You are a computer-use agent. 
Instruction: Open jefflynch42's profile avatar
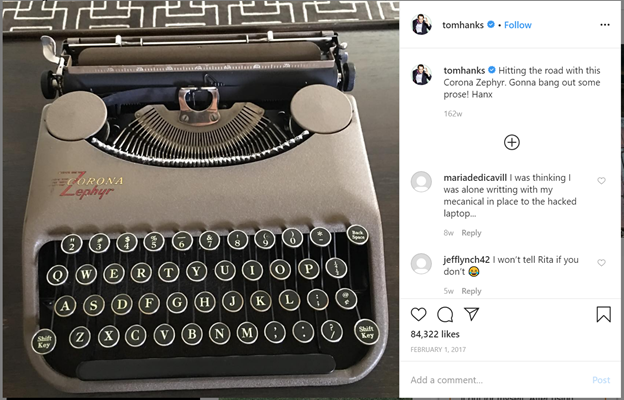pos(421,264)
